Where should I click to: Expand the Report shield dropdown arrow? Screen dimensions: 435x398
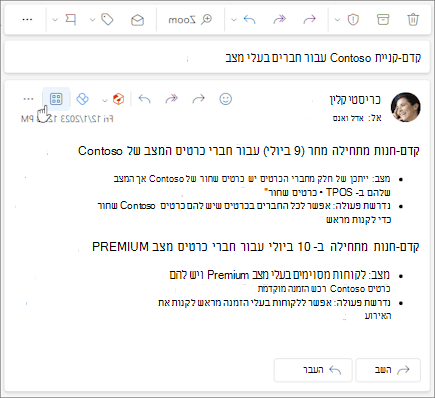(337, 20)
